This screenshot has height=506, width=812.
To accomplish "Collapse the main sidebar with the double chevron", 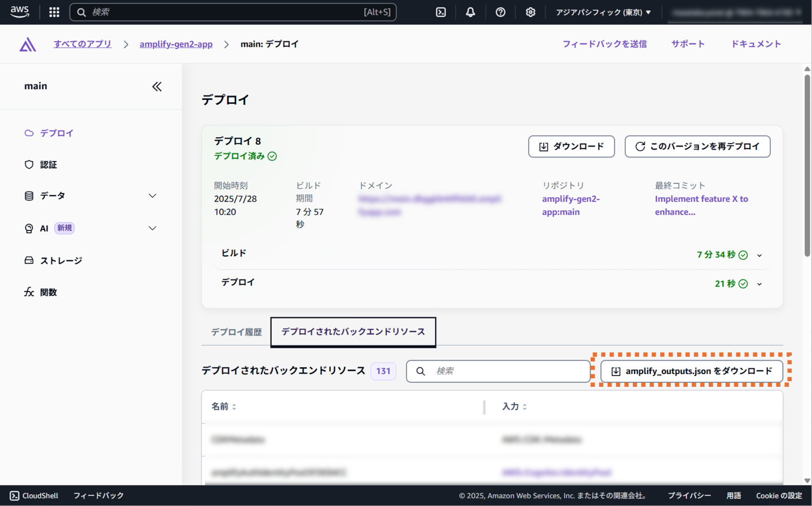I will click(x=157, y=86).
